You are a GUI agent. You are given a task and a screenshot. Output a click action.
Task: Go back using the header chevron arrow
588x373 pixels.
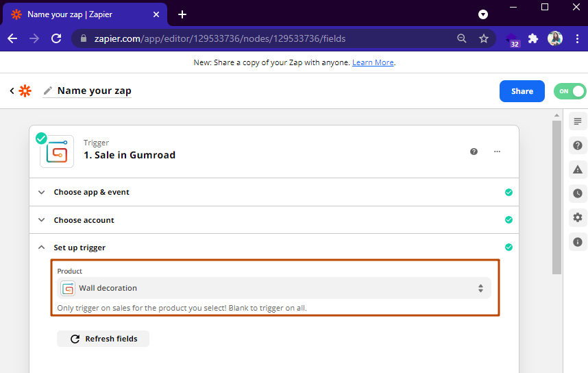pos(12,91)
